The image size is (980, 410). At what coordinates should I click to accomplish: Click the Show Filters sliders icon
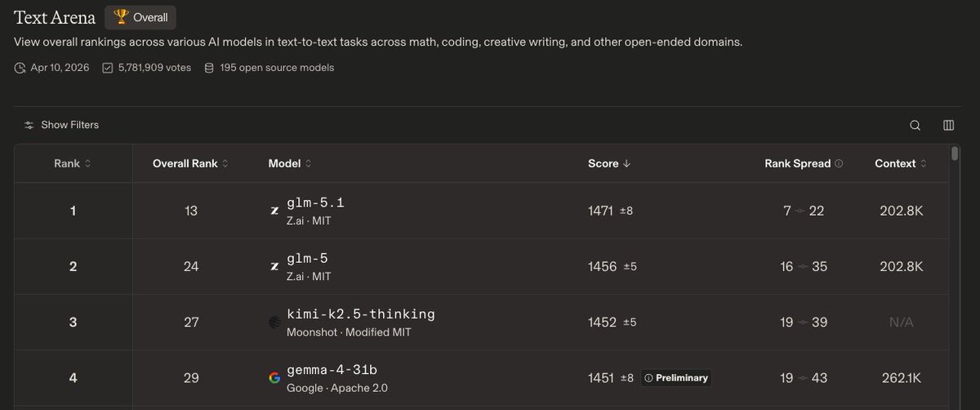[29, 125]
